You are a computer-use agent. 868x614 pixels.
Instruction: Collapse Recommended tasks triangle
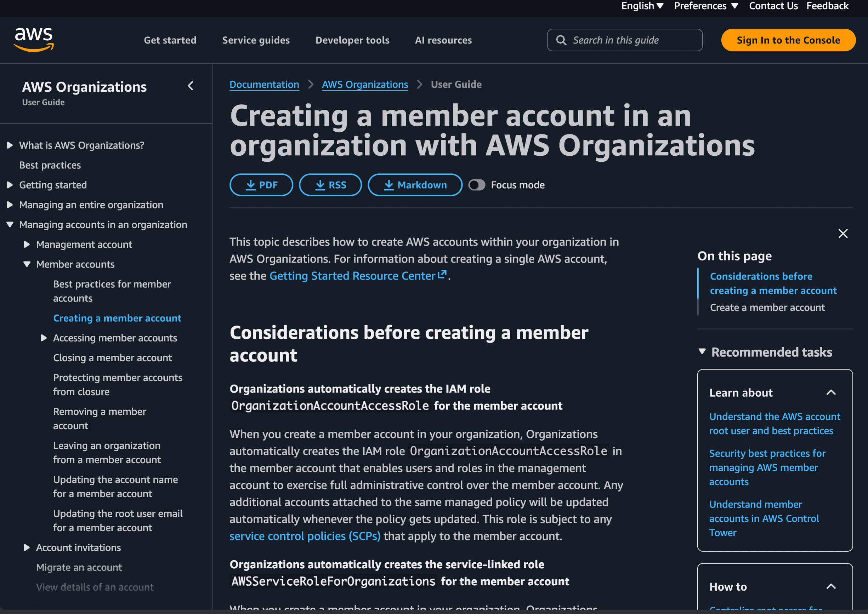point(702,352)
